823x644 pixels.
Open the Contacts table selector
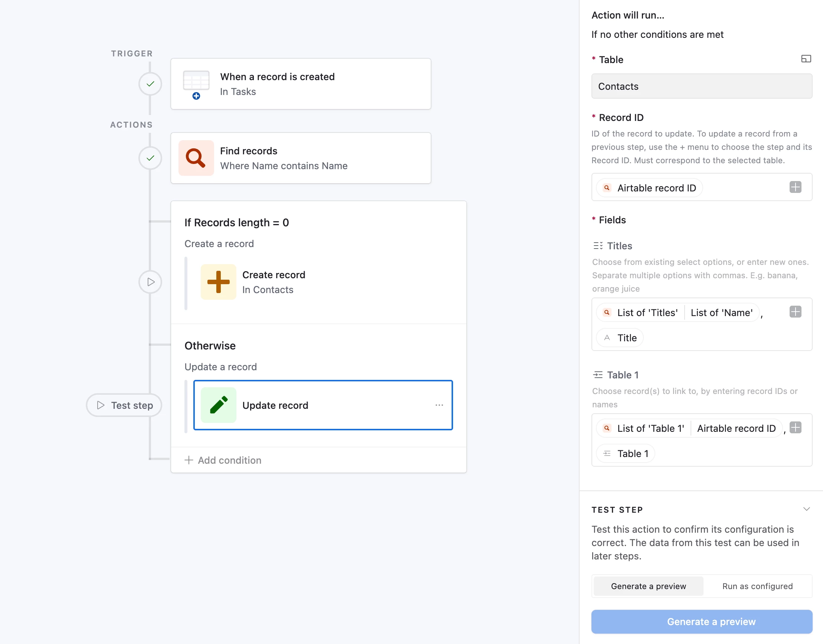pyautogui.click(x=701, y=86)
